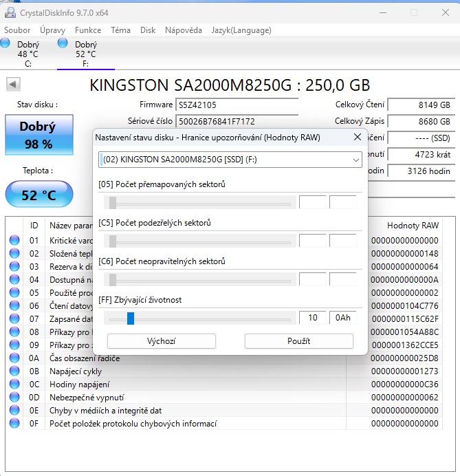The image size is (460, 476).
Task: Open the disk selection dropdown in dialog
Action: coord(230,160)
